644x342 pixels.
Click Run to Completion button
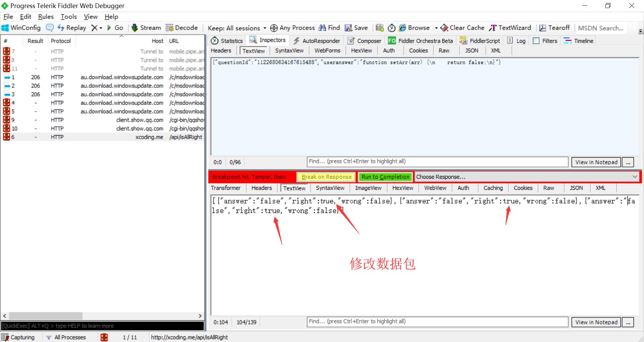click(385, 177)
